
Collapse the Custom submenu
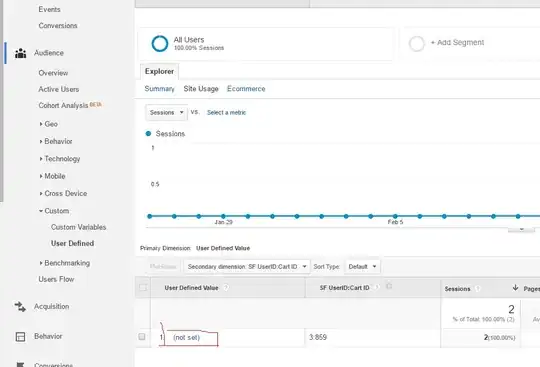[54, 211]
